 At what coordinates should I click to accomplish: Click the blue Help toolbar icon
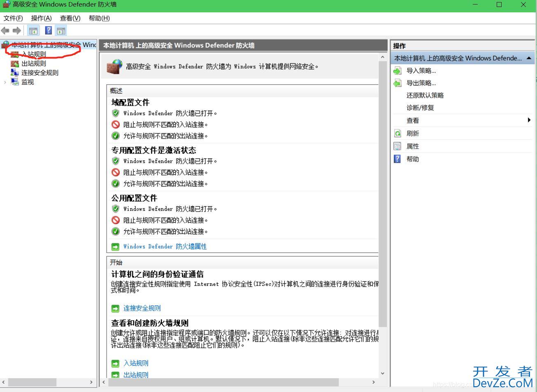point(48,30)
